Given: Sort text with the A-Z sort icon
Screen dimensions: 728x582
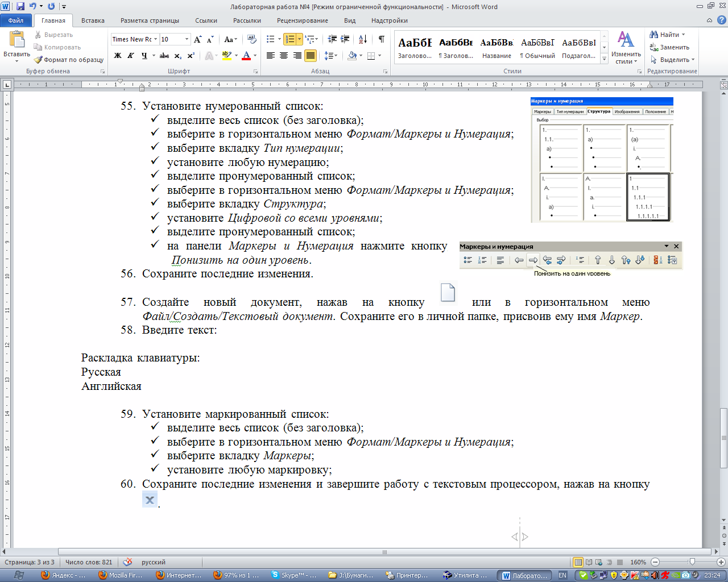Looking at the screenshot, I should [363, 39].
